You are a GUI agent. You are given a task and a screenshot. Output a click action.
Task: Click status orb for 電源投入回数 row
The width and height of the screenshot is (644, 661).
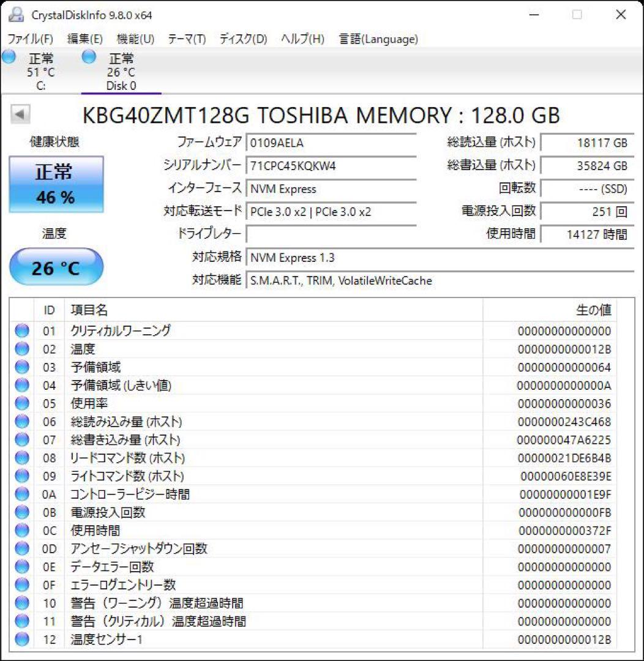22,512
